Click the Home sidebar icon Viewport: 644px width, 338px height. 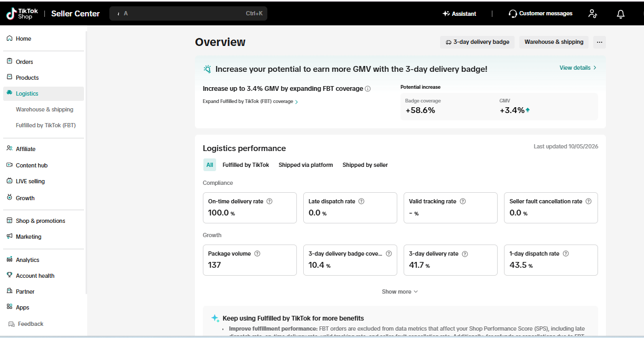pyautogui.click(x=10, y=39)
